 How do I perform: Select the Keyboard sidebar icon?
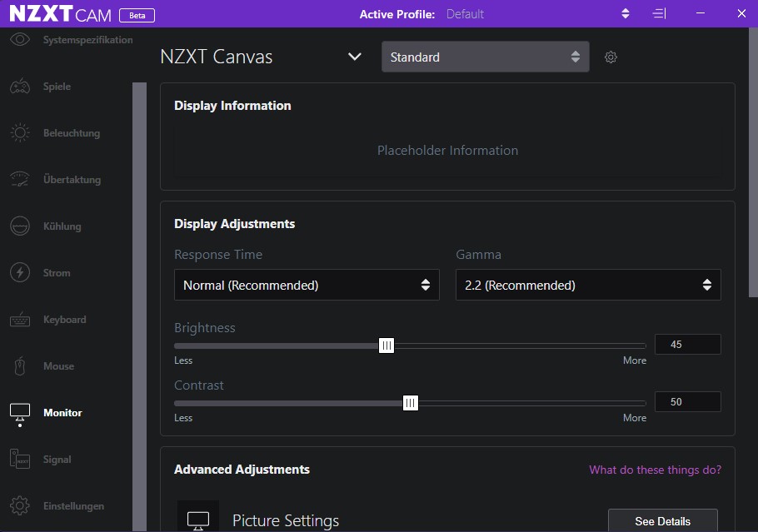click(18, 319)
